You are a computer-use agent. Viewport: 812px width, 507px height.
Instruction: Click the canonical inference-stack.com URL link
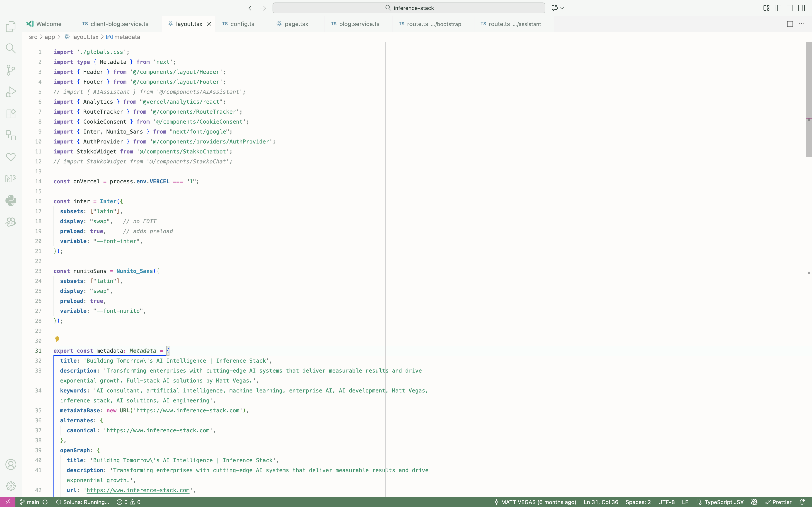pyautogui.click(x=158, y=430)
